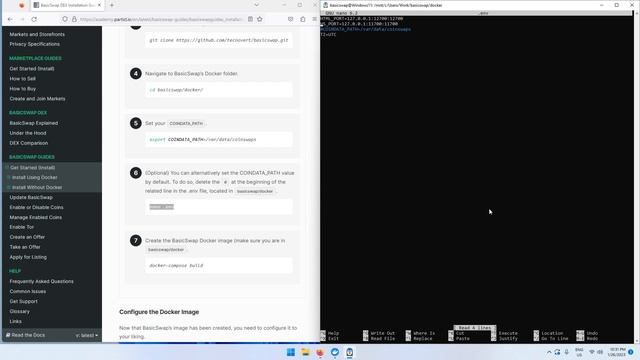
Task: Open network Wi-Fi icon in system tray
Action: point(592,352)
